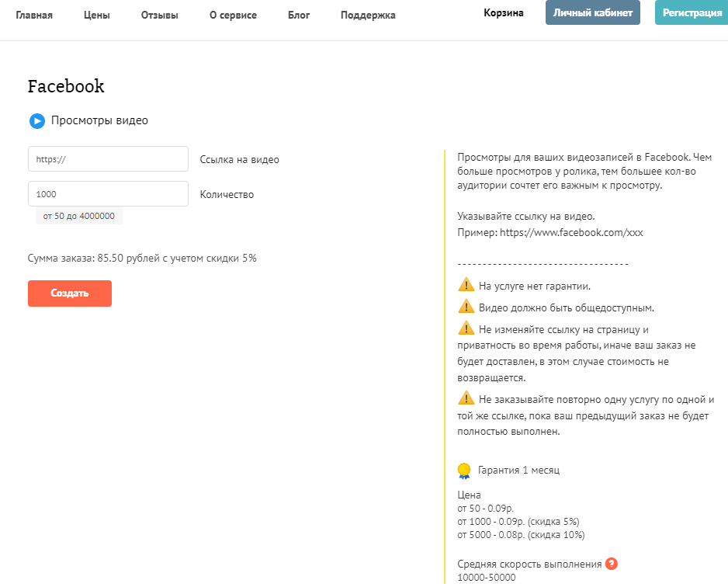Select О сервисе menu item

click(233, 16)
